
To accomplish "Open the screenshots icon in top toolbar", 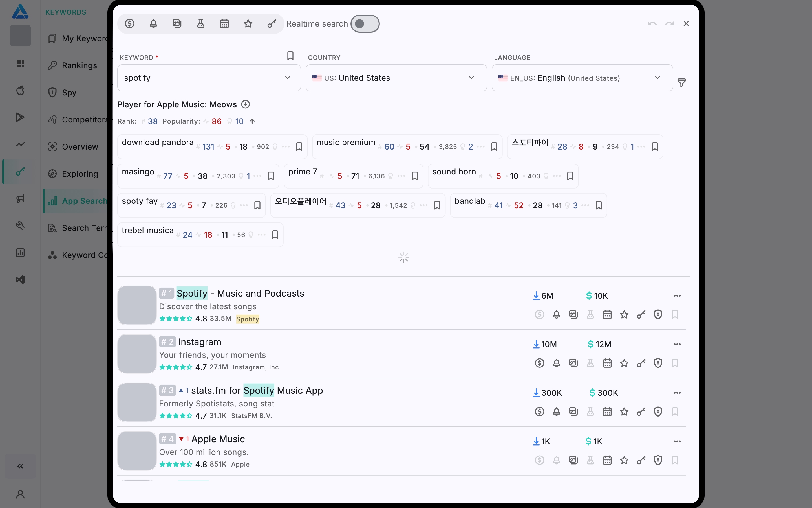I will tap(177, 23).
